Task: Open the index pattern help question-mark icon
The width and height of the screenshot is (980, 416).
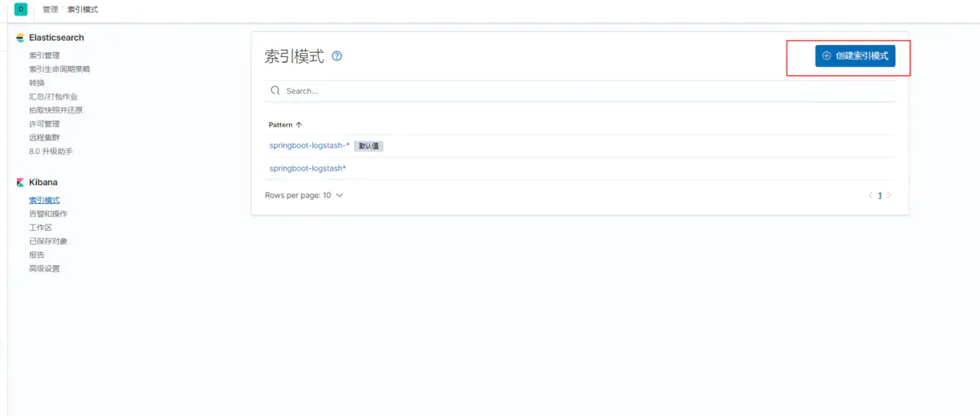Action: pos(337,56)
